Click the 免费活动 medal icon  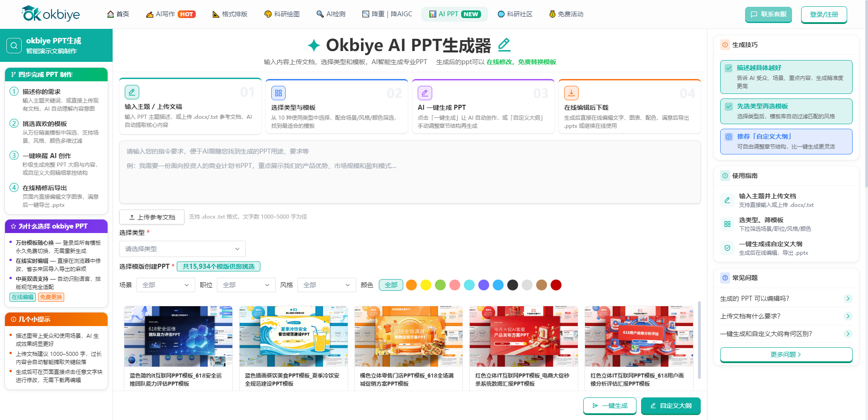point(552,14)
